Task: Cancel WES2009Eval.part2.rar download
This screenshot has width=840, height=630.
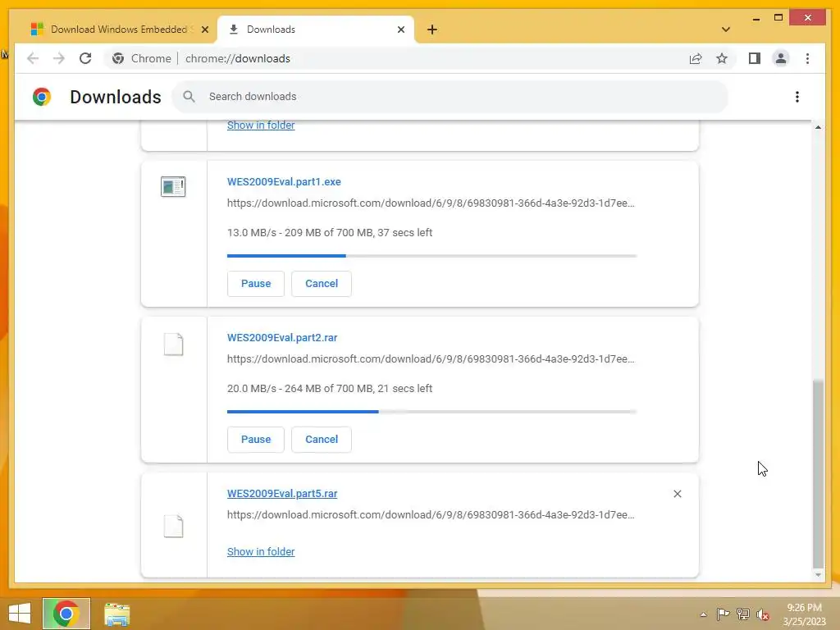Action: coord(322,440)
